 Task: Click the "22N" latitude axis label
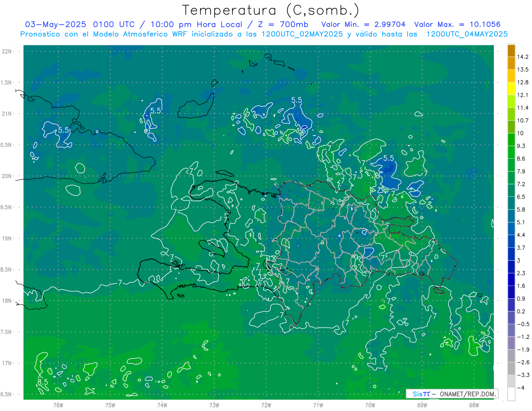tap(8, 51)
